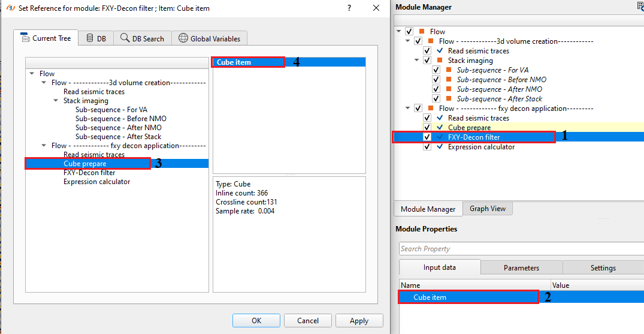Uncheck the FXY-Decon filter module checkbox
644x334 pixels.
coord(427,137)
